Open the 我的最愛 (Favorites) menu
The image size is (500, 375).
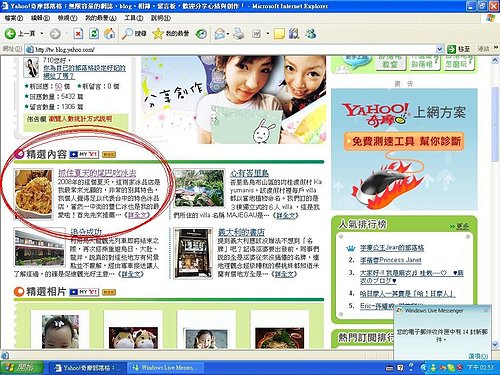[101, 18]
